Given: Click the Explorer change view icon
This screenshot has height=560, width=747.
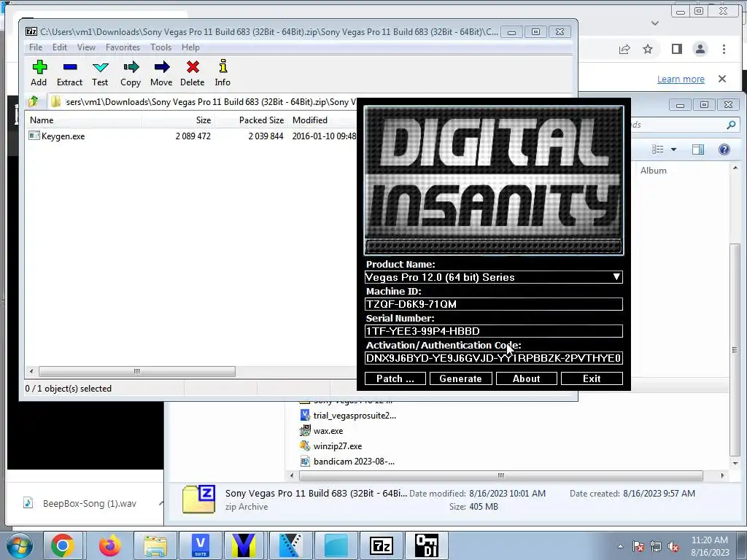Looking at the screenshot, I should pos(657,149).
